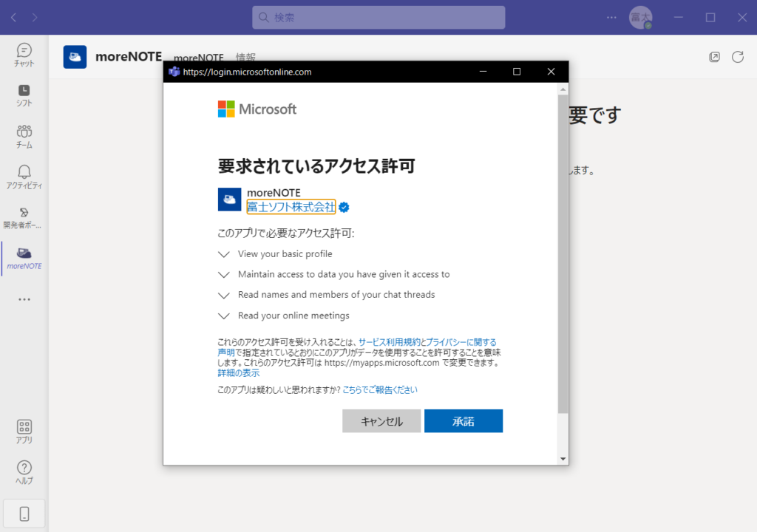The width and height of the screenshot is (757, 532).
Task: Open the サービス利用規約 link
Action: (389, 342)
